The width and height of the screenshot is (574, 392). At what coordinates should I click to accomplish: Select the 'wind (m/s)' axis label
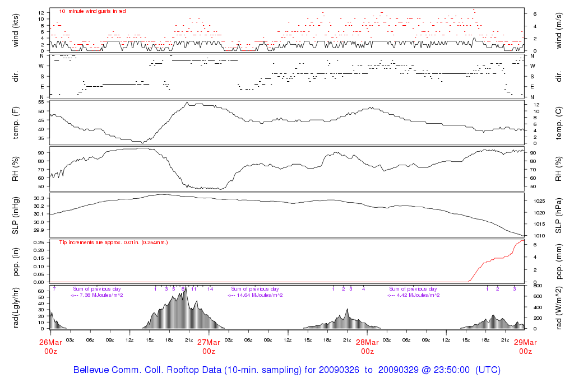558,30
